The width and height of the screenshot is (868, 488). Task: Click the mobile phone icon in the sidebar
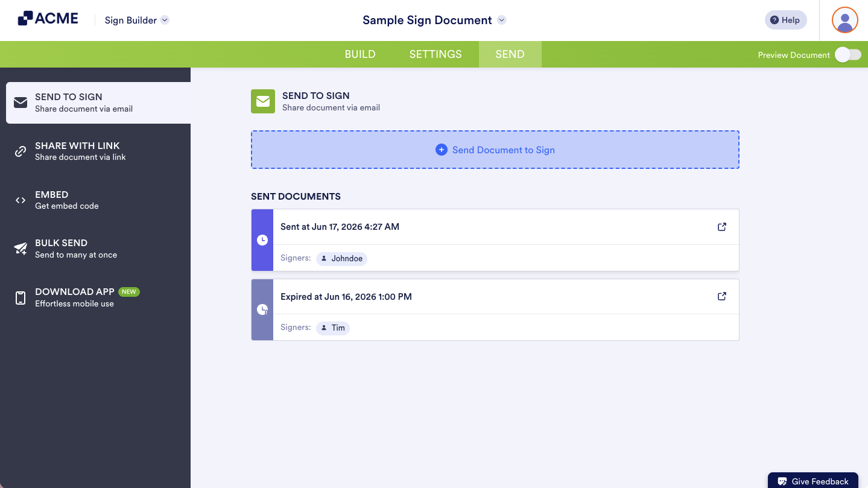tap(21, 298)
